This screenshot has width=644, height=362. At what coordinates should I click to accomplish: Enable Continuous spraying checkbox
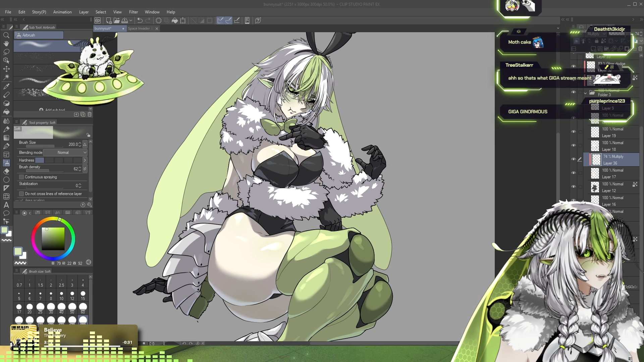pos(21,177)
